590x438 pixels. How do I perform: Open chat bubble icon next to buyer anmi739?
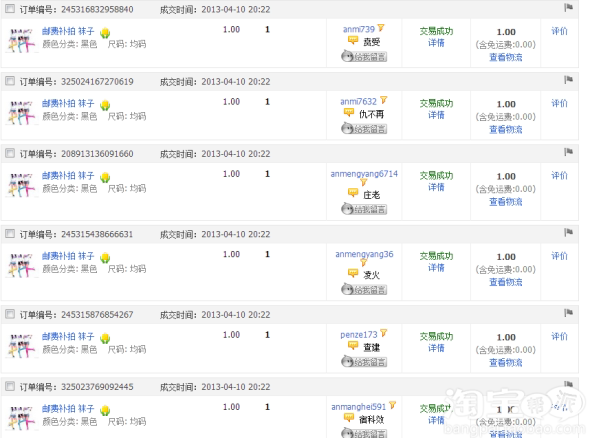[x=353, y=40]
